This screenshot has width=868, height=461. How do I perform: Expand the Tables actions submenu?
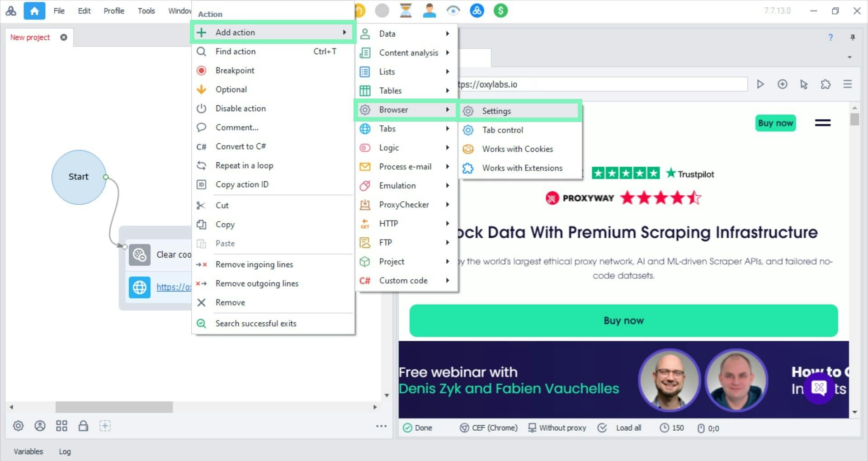point(391,90)
